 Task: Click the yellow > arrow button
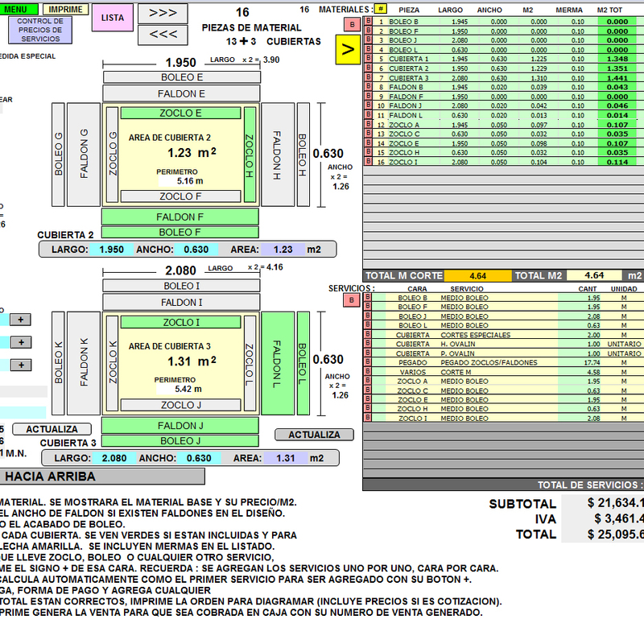[348, 49]
